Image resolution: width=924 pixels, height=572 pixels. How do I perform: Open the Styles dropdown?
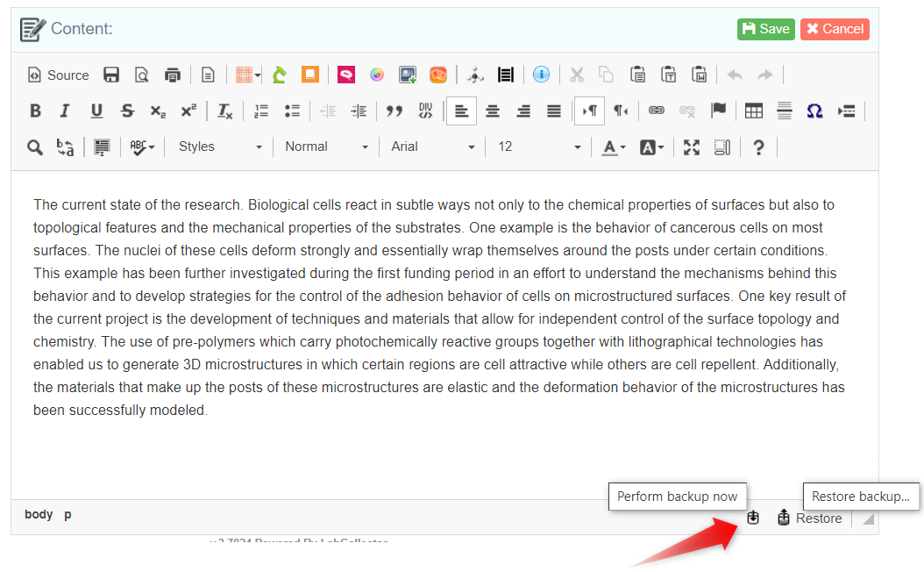(x=219, y=147)
